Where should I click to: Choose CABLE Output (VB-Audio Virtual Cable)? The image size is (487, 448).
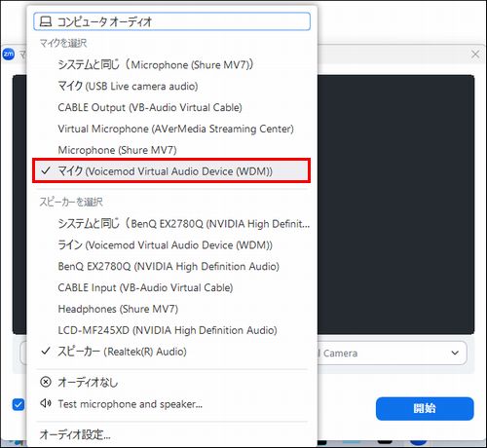coord(171,107)
